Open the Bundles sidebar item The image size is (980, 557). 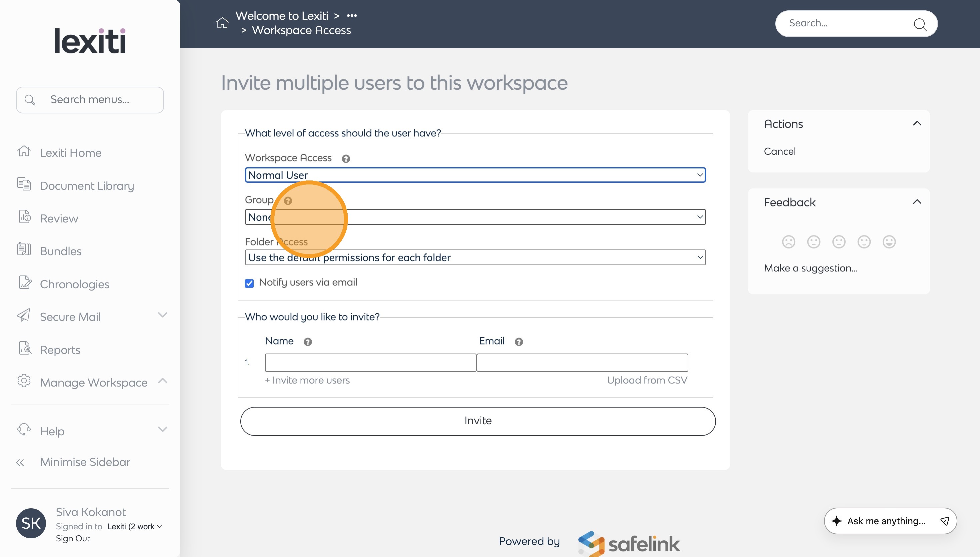pyautogui.click(x=60, y=251)
